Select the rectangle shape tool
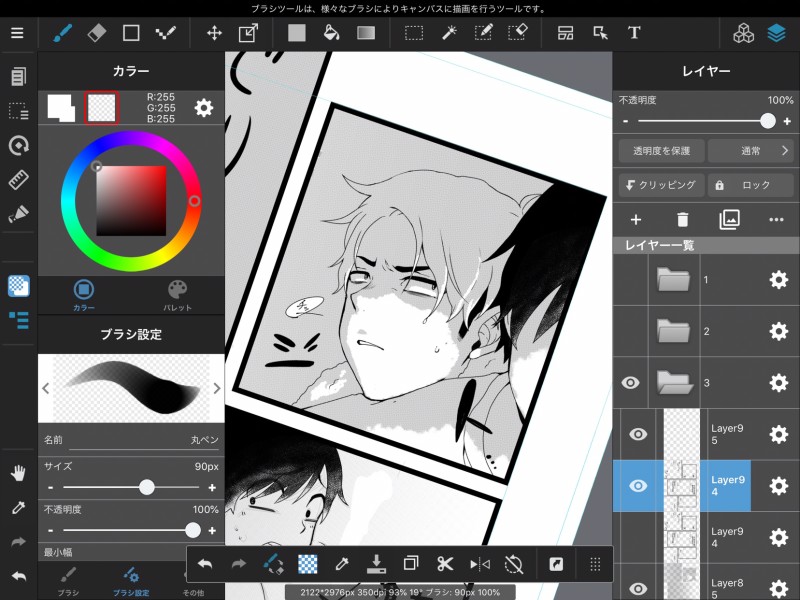800x600 pixels. [x=131, y=33]
